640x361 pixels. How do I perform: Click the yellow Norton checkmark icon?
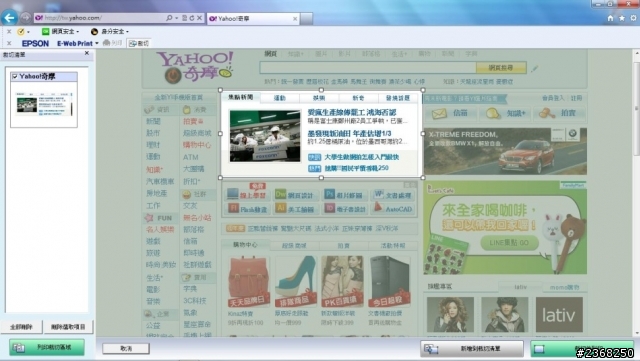pyautogui.click(x=21, y=31)
